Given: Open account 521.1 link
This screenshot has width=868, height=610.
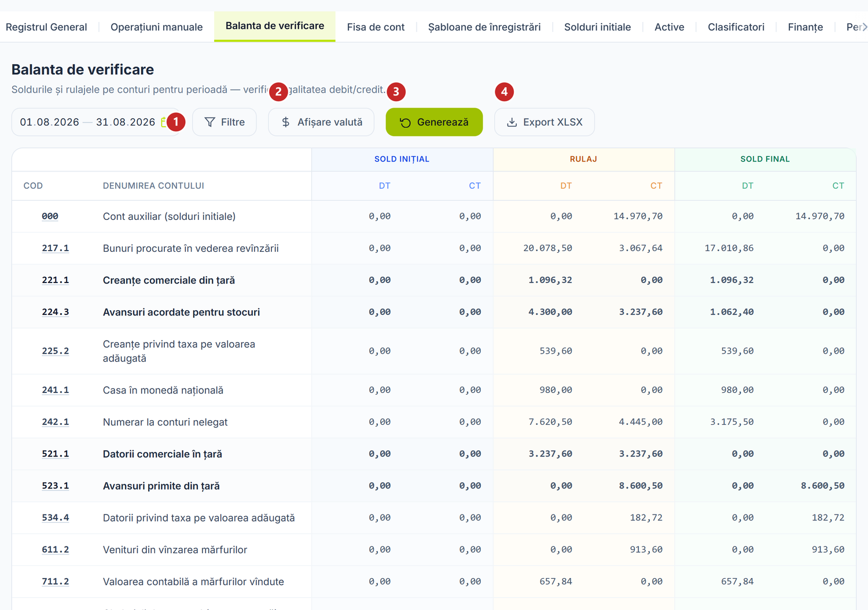Looking at the screenshot, I should click(56, 454).
